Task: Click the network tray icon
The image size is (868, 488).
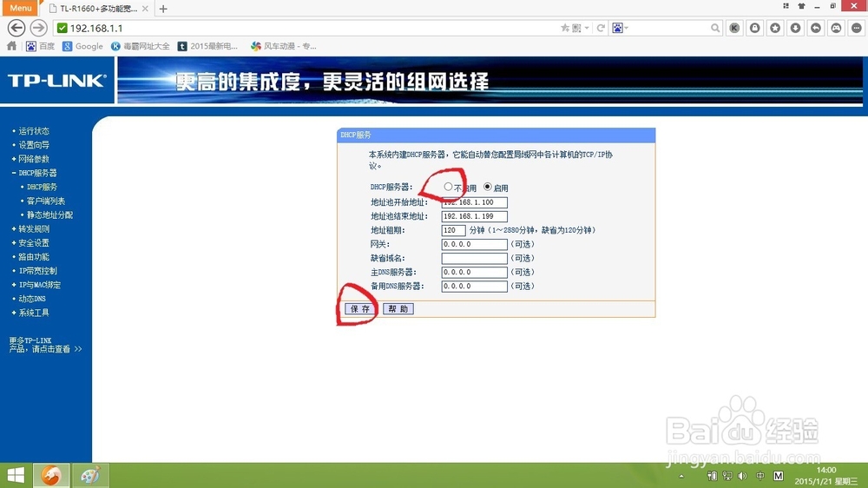Action: 727,476
